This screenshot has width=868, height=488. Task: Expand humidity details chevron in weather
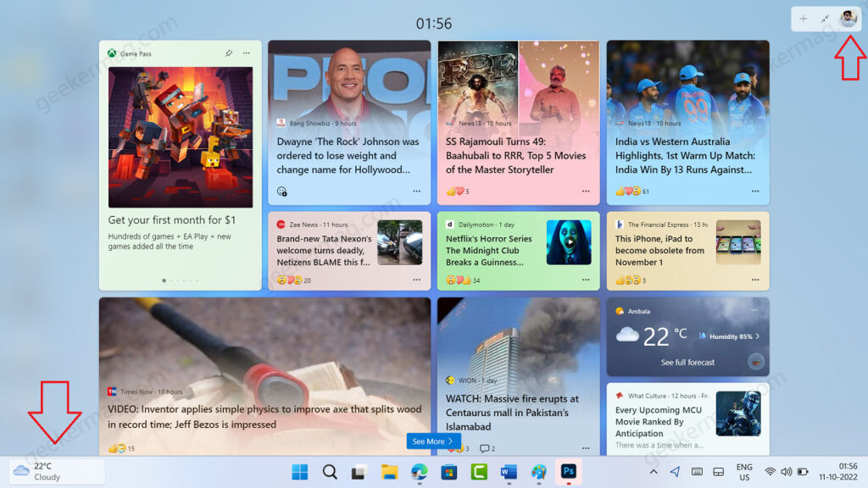coord(757,335)
